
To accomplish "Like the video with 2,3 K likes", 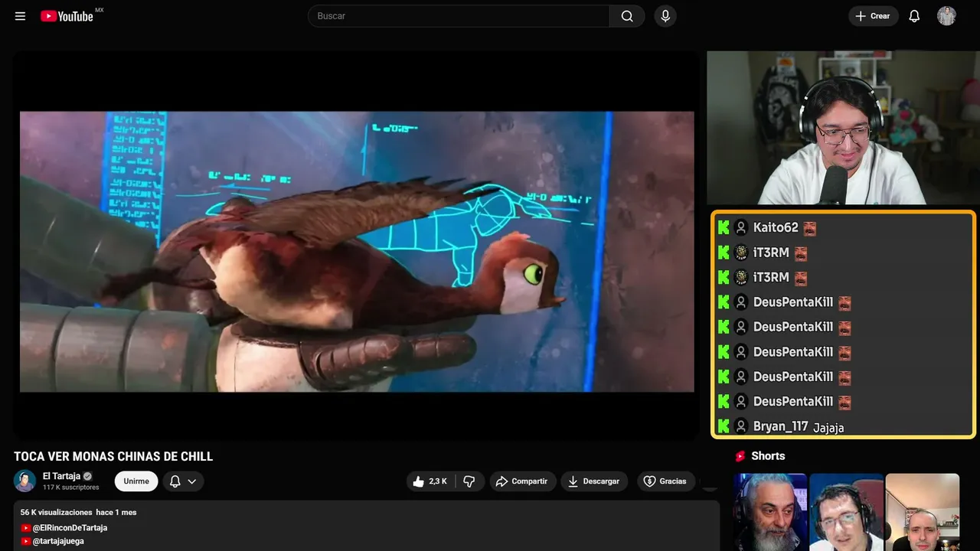I will [x=430, y=481].
